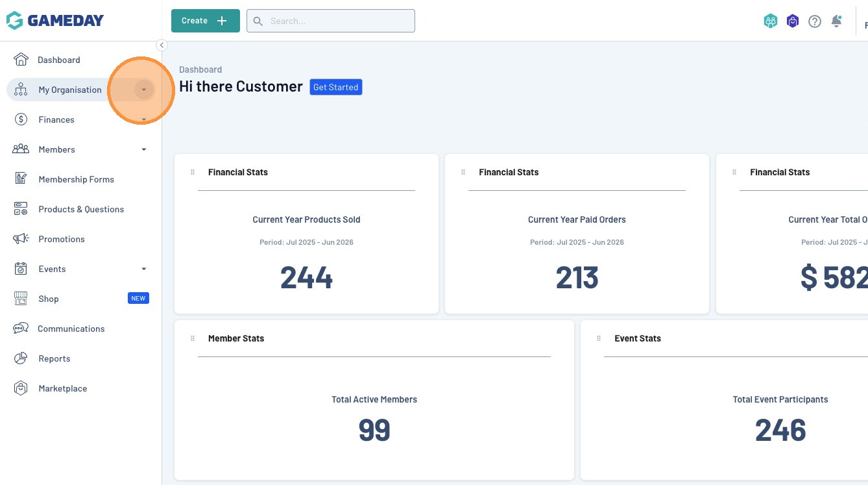The height and width of the screenshot is (485, 868).
Task: Click drag handle on Current Year Products Sold card
Action: coord(193,172)
